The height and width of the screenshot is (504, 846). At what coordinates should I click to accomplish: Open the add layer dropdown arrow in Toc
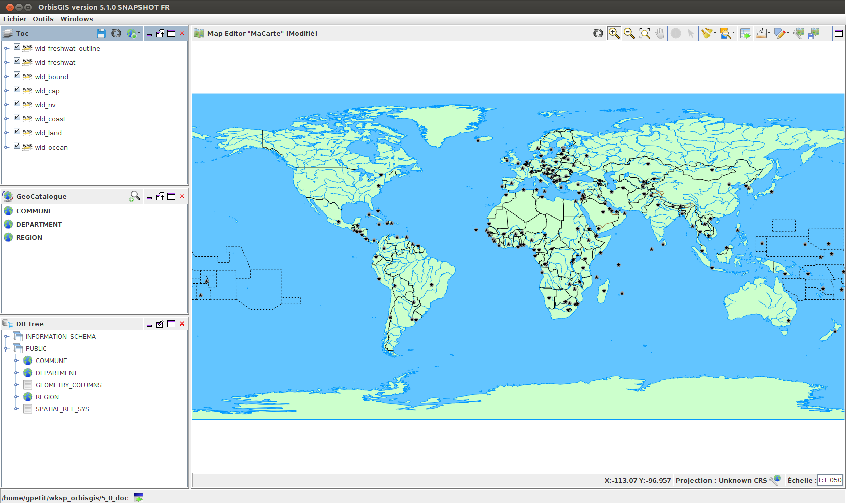[x=139, y=33]
